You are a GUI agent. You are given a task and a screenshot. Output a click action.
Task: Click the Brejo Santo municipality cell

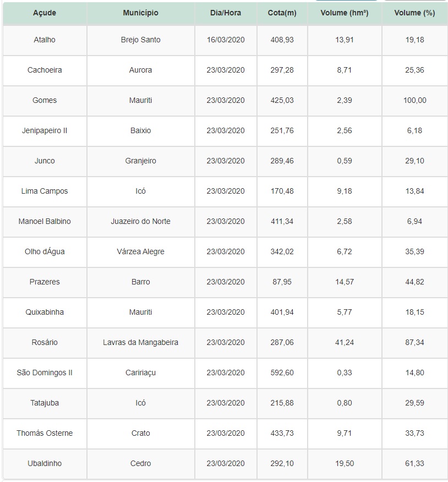(140, 40)
